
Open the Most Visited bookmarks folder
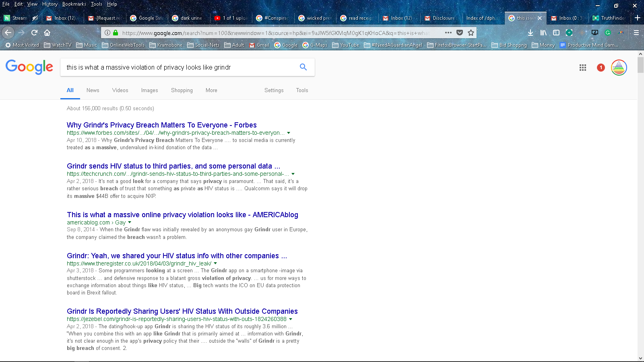[x=22, y=45]
